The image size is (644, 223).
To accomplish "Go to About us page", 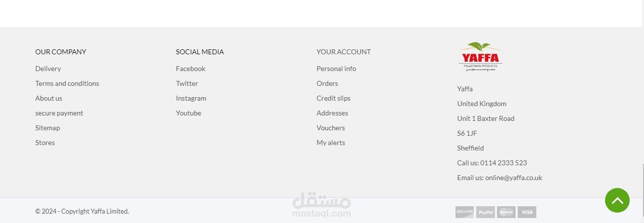I will tap(48, 98).
